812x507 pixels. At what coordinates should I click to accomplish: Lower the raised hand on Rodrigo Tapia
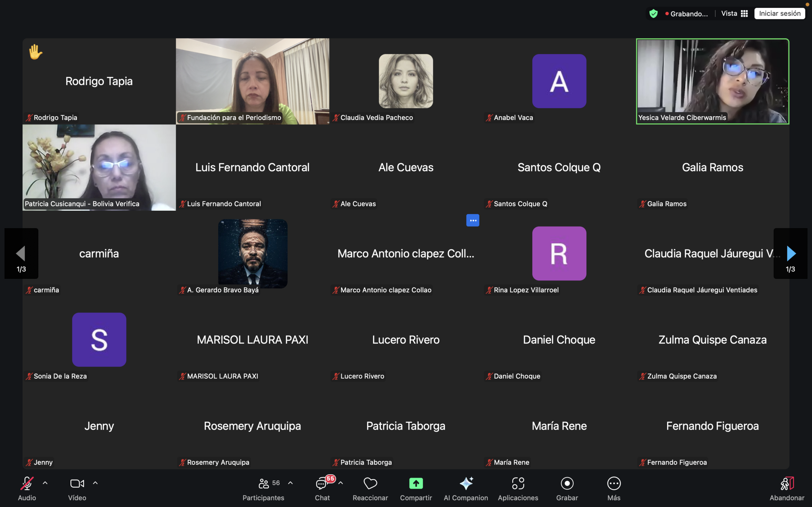35,52
